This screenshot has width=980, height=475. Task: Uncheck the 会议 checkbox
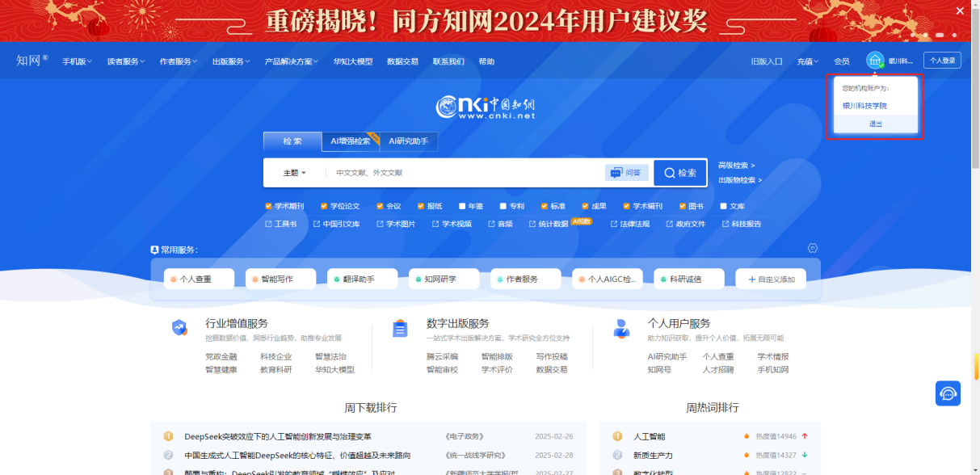[x=380, y=206]
